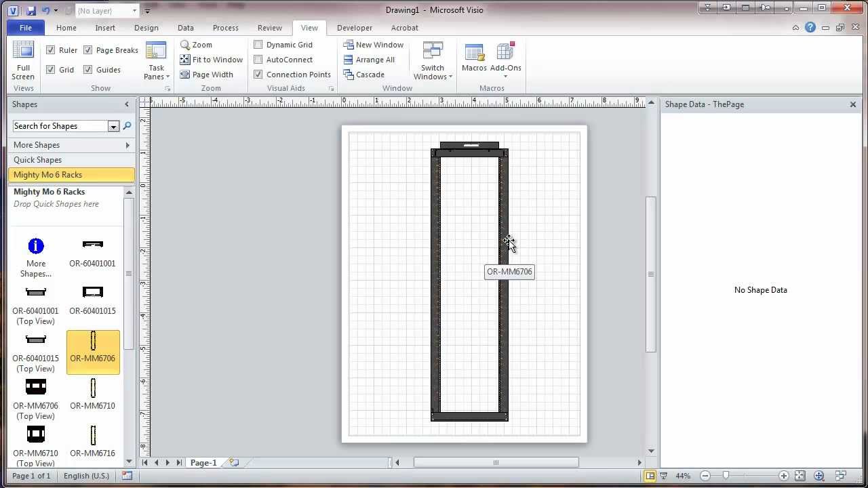Switch to the Review ribbon tab
Viewport: 868px width, 488px height.
[x=269, y=28]
